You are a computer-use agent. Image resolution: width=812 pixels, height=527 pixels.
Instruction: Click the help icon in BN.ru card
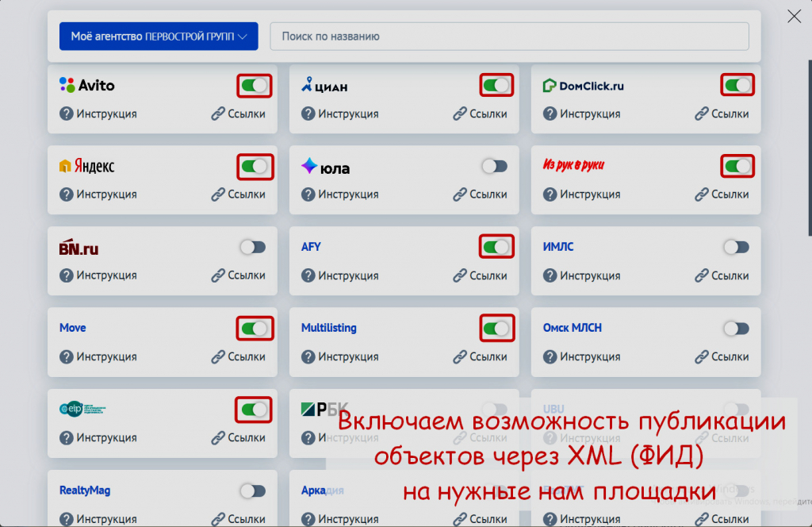coord(67,275)
